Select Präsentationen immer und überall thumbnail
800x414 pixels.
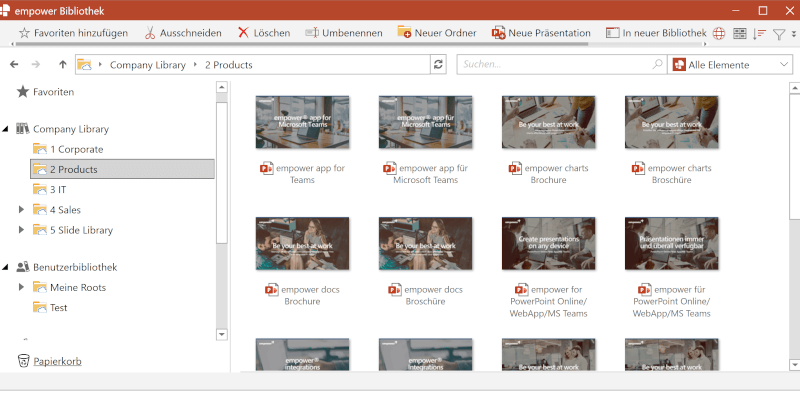(x=671, y=243)
